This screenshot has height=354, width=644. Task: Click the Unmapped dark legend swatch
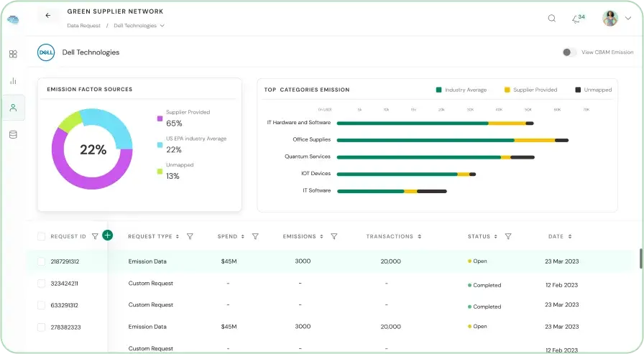click(x=578, y=90)
